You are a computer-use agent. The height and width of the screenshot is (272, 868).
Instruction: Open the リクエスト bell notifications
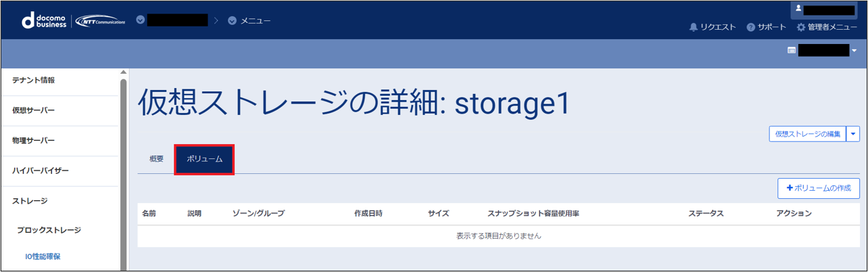point(712,27)
